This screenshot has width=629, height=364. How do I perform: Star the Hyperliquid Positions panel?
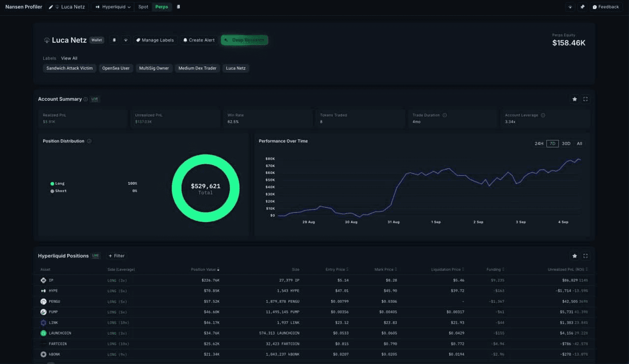574,256
